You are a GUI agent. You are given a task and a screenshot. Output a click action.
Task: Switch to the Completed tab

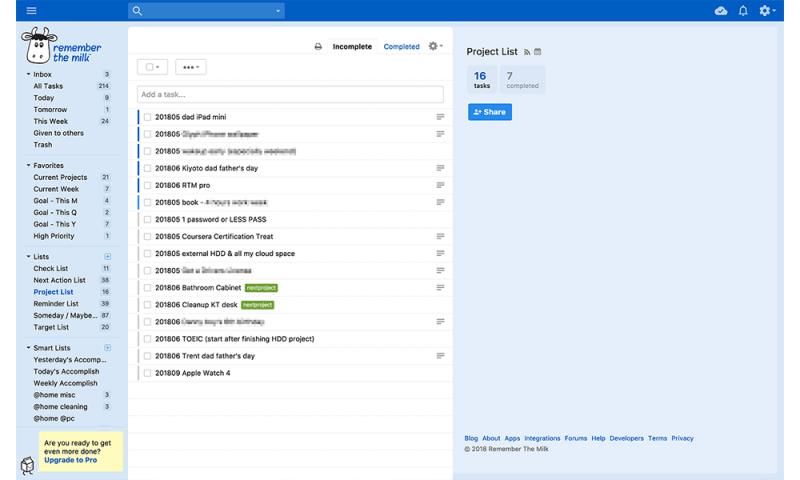pos(401,47)
